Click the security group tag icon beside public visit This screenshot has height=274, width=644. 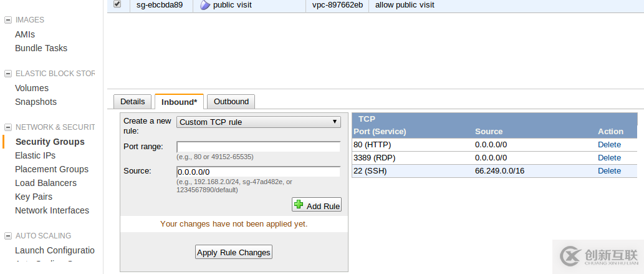205,5
